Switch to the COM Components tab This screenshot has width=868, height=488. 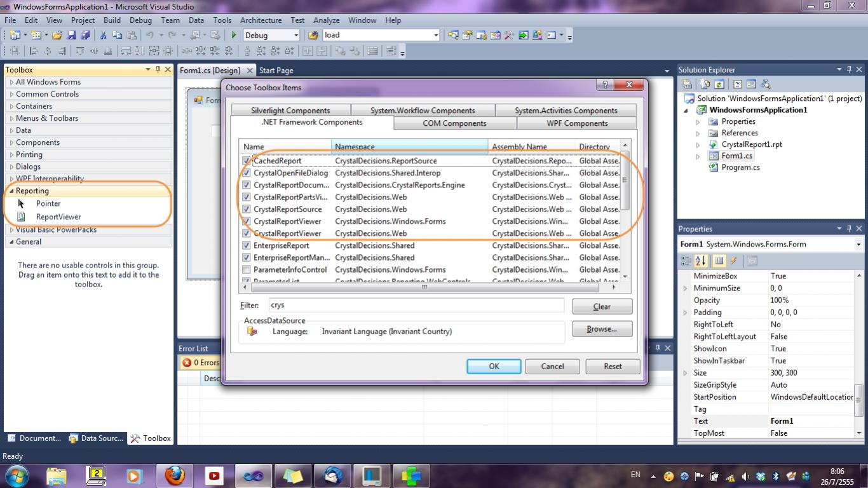pos(455,123)
